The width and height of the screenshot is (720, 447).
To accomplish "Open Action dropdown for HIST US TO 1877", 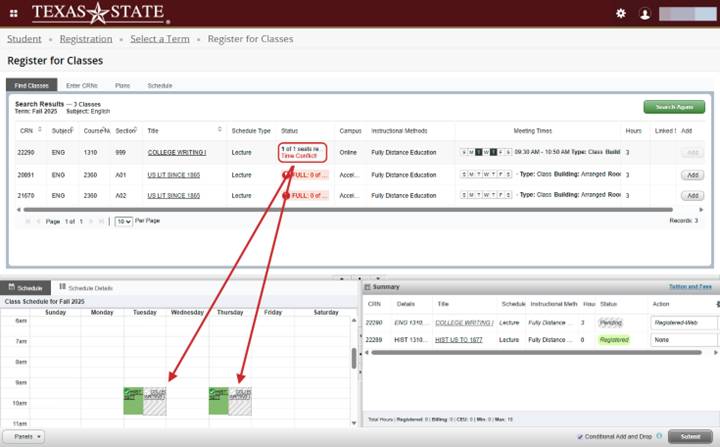I will point(683,340).
